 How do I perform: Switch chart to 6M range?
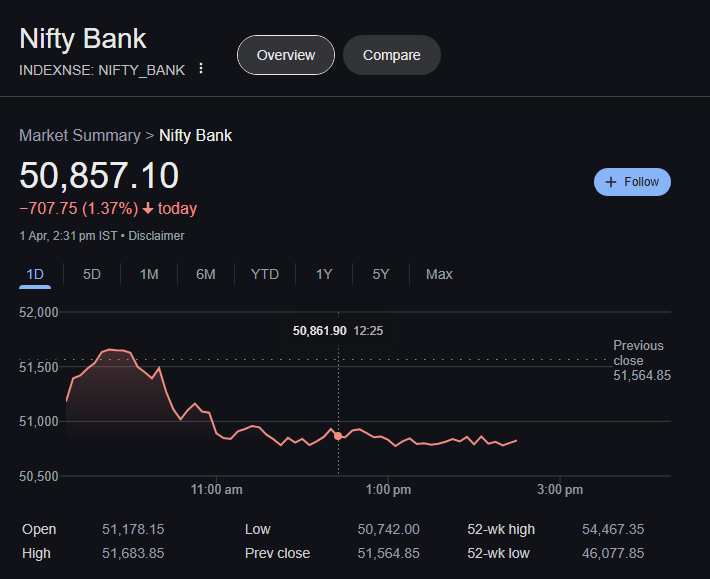tap(206, 274)
